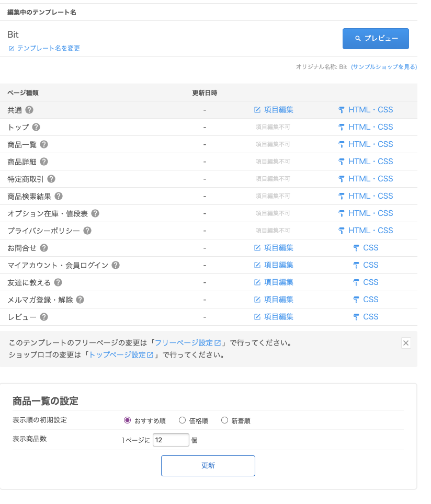Image resolution: width=431 pixels, height=504 pixels.
Task: Open help icon next to お問合せ
Action: click(44, 248)
